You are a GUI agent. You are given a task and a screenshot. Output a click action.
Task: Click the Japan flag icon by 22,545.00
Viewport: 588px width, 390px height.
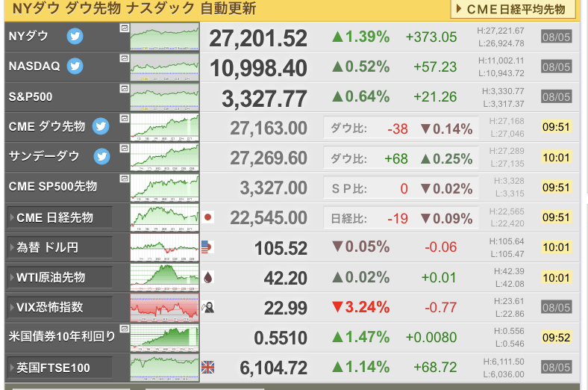[207, 217]
